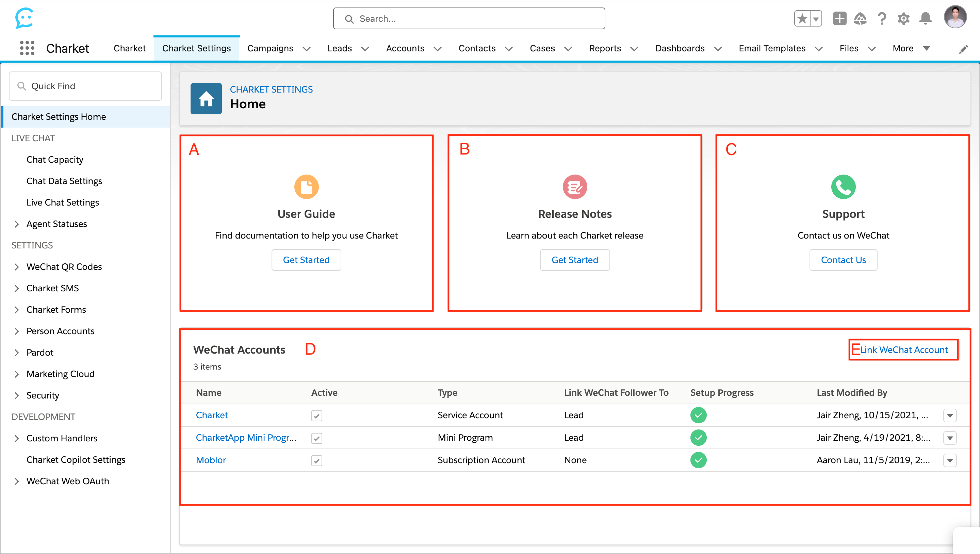This screenshot has height=554, width=980.
Task: Open the Files tab dropdown chevron
Action: point(871,49)
